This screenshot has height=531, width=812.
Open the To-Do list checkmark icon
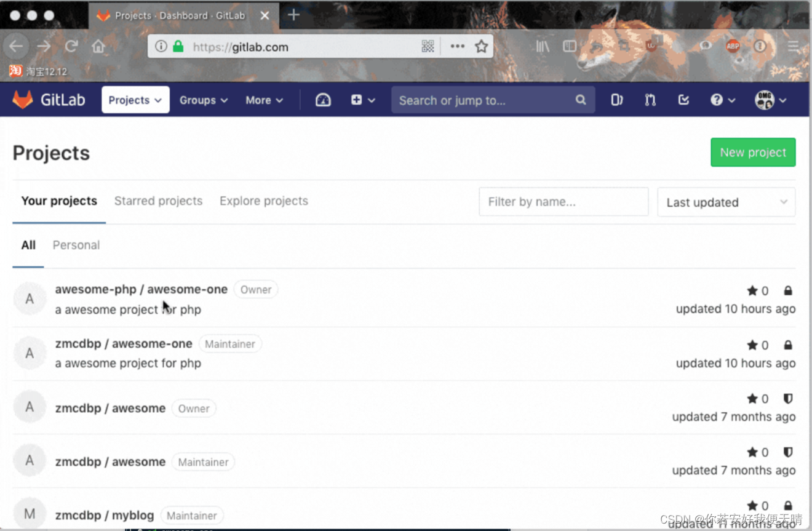click(x=683, y=100)
